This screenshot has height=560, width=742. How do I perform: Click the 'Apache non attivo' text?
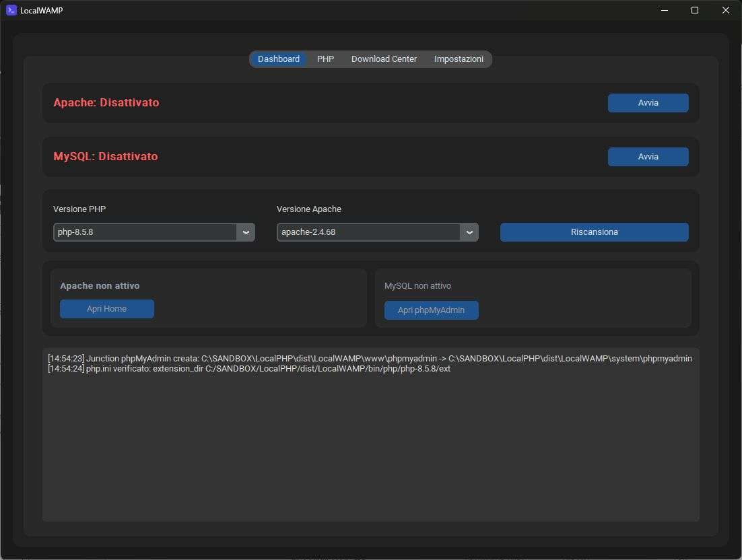[100, 285]
